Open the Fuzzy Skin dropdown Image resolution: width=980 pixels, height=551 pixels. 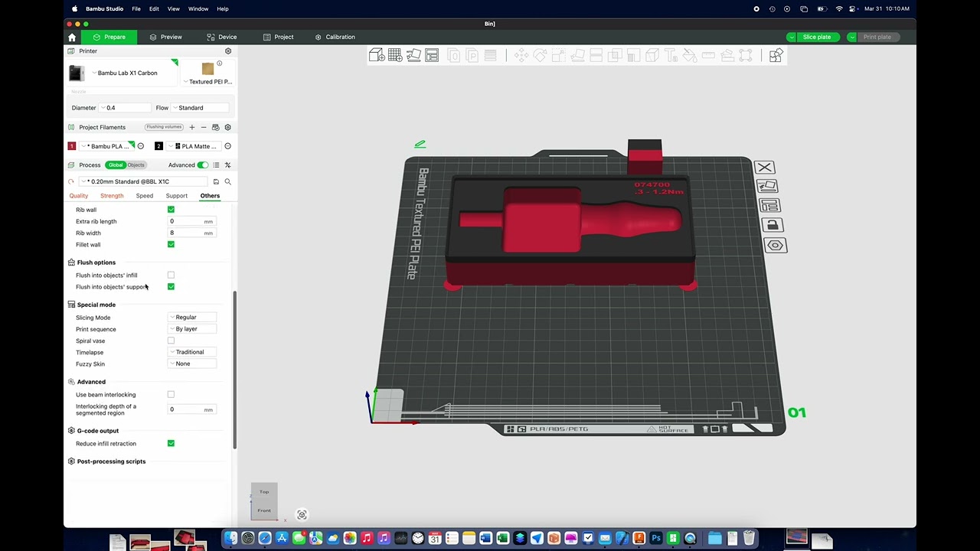point(192,364)
